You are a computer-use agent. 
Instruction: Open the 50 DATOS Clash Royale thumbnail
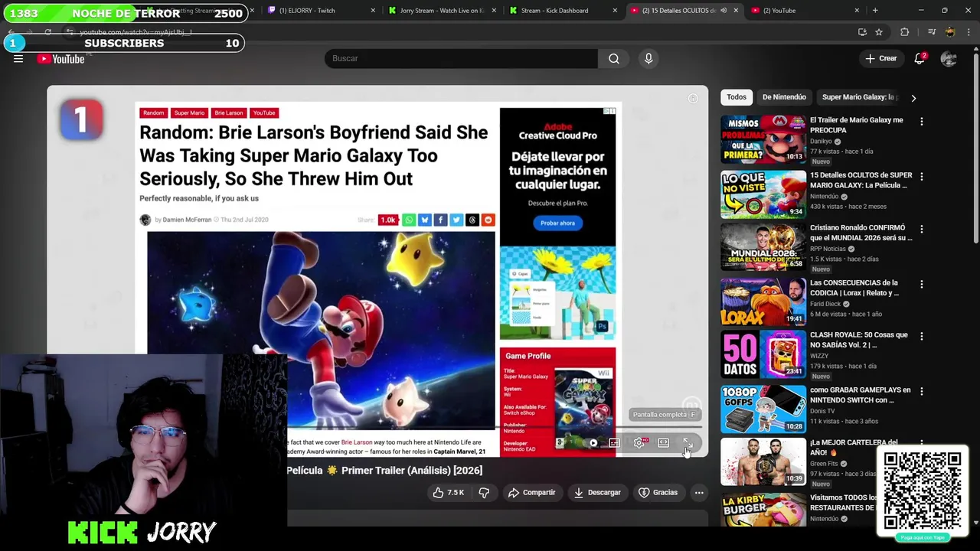[763, 354]
